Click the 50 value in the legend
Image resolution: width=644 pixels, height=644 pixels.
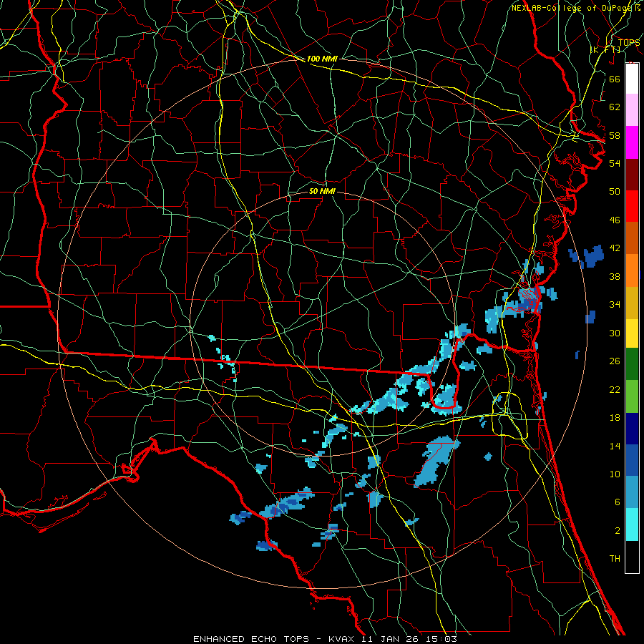615,192
